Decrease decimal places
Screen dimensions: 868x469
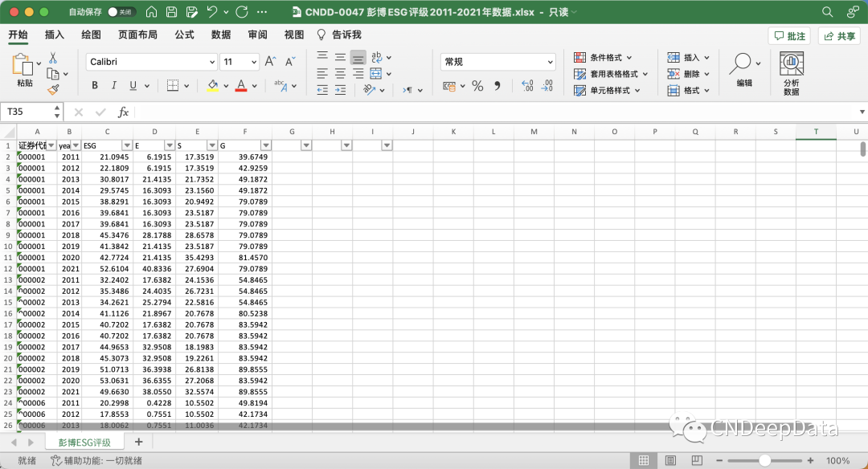click(x=547, y=86)
